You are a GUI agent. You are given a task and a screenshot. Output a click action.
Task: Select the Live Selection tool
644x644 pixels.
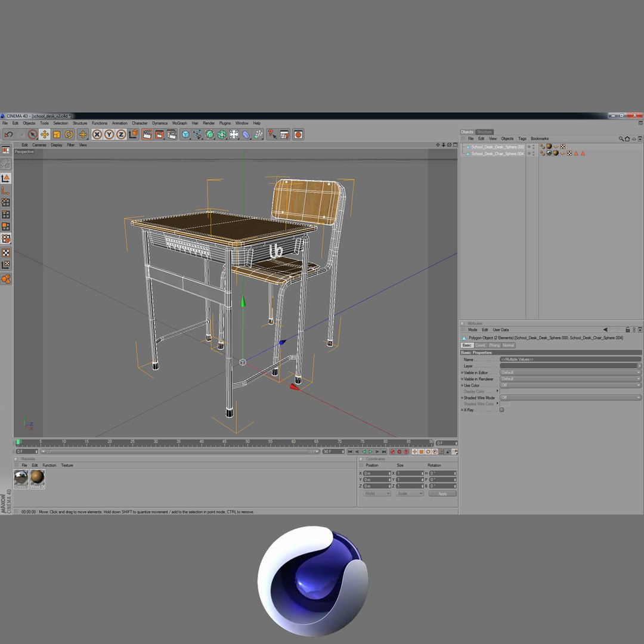pyautogui.click(x=32, y=134)
